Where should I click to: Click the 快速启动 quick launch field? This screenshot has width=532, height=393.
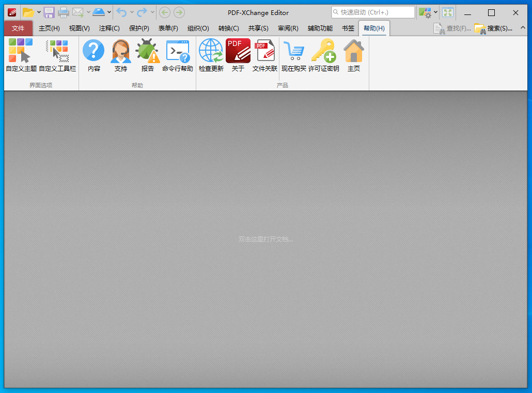(x=373, y=12)
